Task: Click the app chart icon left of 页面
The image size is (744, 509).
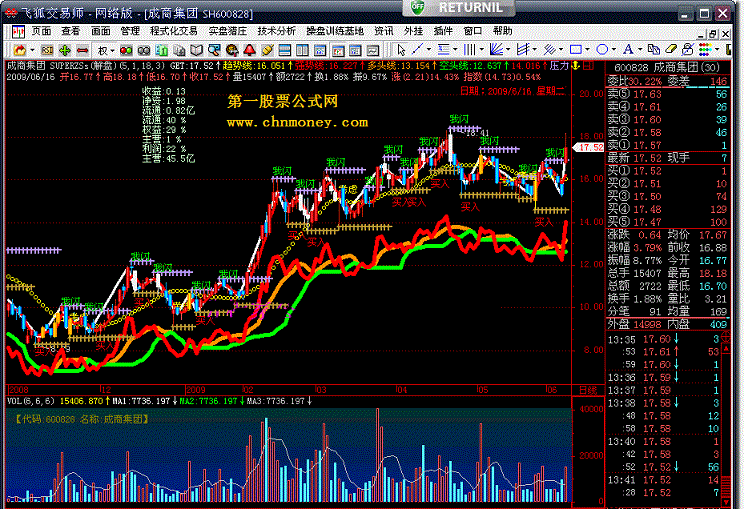Action: [x=19, y=32]
